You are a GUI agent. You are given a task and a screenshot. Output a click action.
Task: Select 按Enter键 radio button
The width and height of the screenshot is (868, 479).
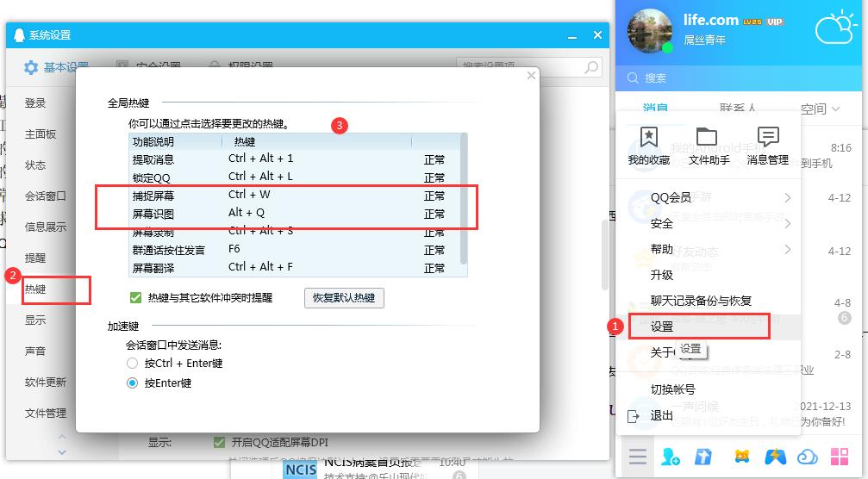coord(132,383)
